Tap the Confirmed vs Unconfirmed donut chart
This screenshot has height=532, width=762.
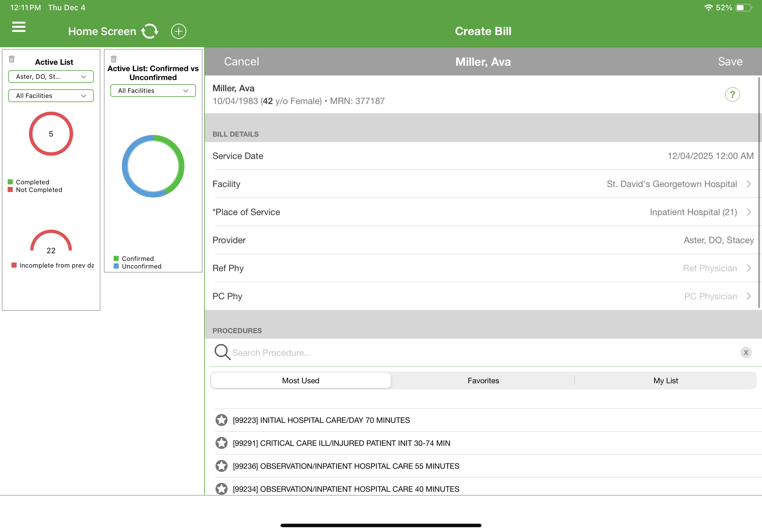(x=153, y=166)
